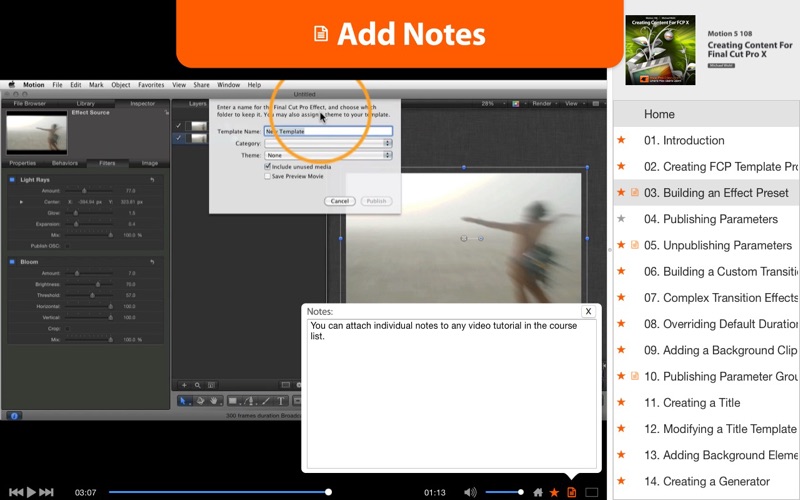800x500 pixels.
Task: Click the Bloom Brightness slider
Action: coord(89,284)
